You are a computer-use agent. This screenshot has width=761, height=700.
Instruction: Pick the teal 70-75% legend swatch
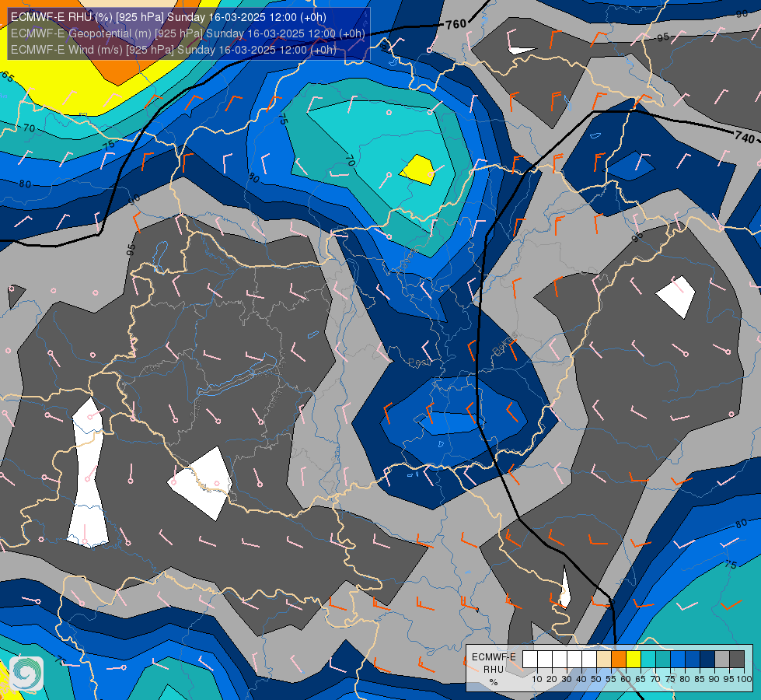click(663, 660)
